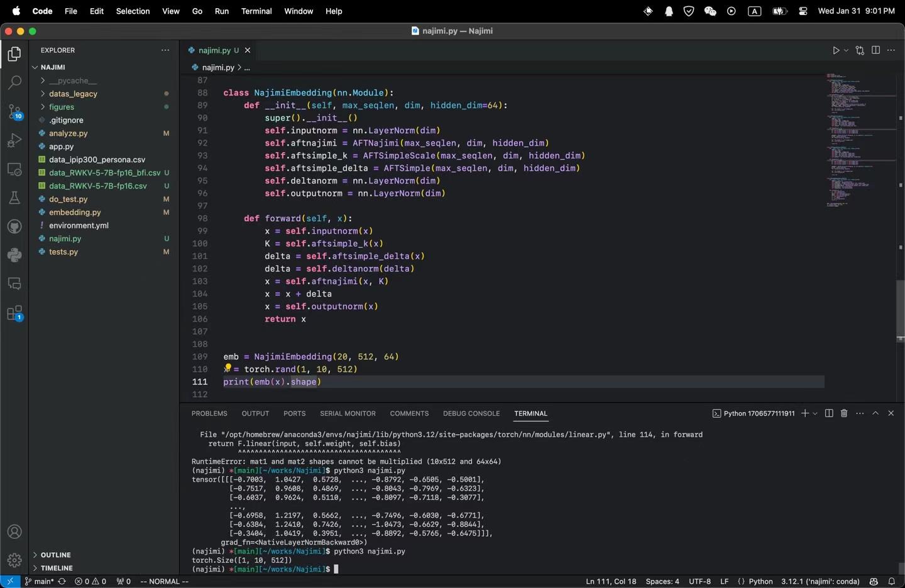905x588 pixels.
Task: Kill terminal with the trash icon
Action: click(844, 413)
